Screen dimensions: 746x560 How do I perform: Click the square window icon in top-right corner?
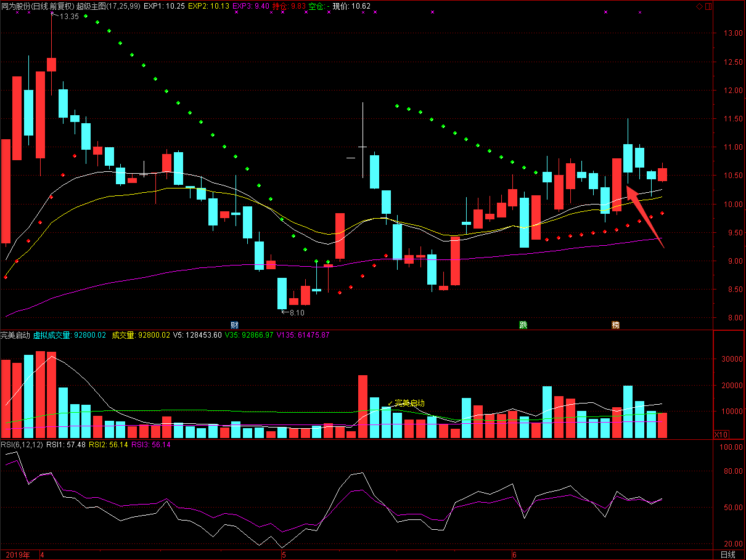pyautogui.click(x=707, y=6)
